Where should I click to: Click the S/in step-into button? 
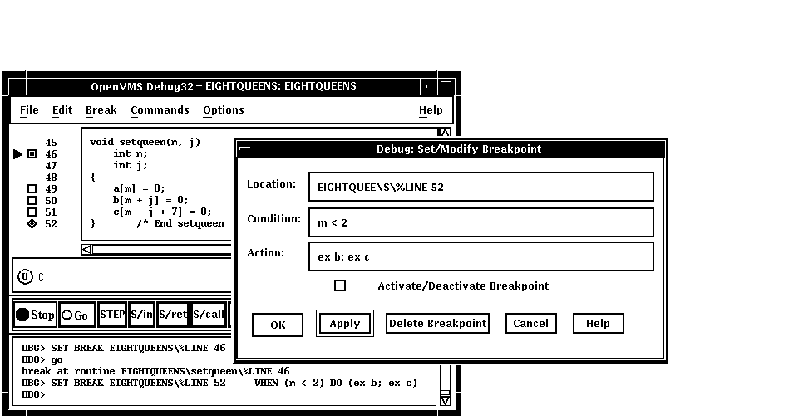[x=142, y=315]
